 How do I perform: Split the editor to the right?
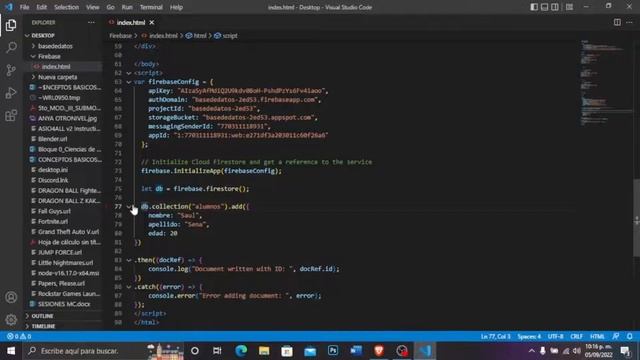click(x=617, y=22)
